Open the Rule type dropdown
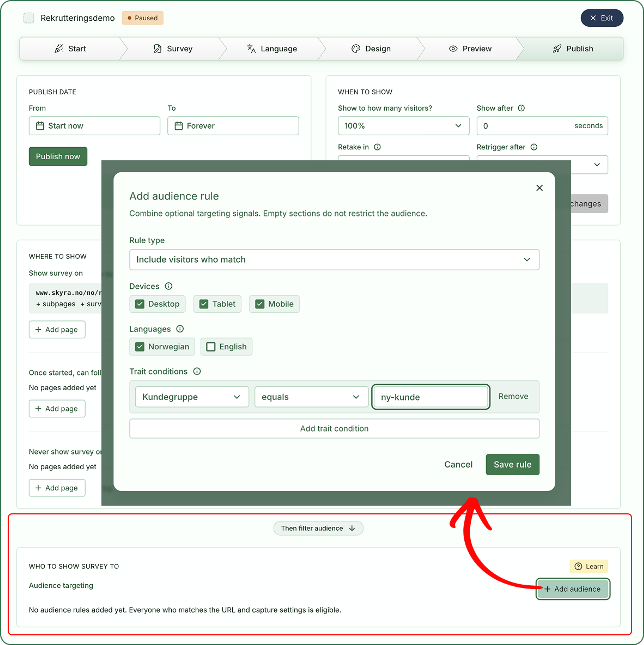644x645 pixels. 334,259
